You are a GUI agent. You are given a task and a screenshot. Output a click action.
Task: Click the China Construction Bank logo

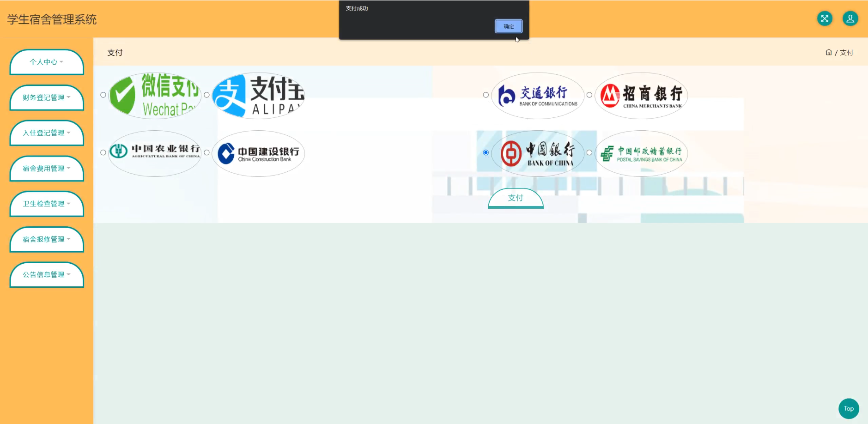[258, 153]
